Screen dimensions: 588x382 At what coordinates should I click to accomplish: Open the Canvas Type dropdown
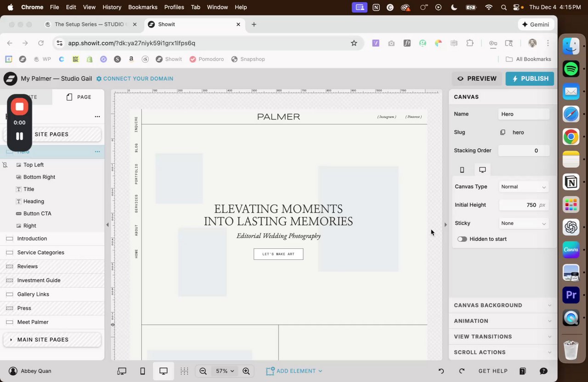[524, 187]
